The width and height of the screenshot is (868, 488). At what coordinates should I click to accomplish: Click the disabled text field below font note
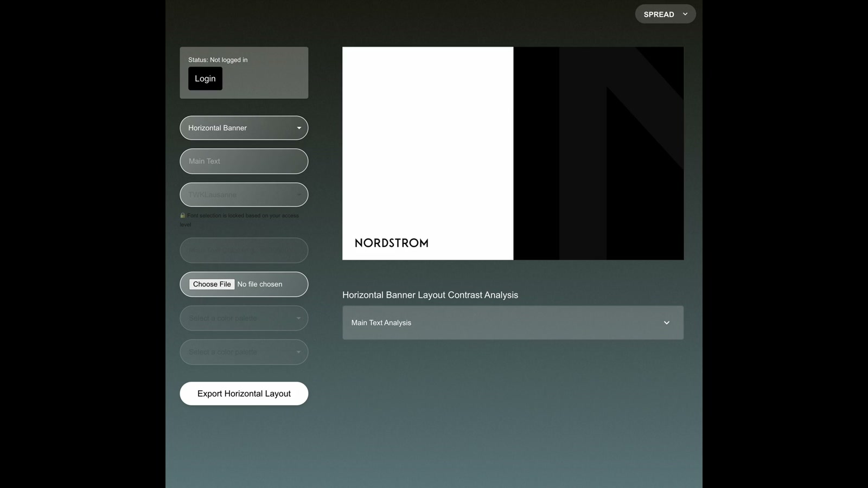tap(244, 251)
